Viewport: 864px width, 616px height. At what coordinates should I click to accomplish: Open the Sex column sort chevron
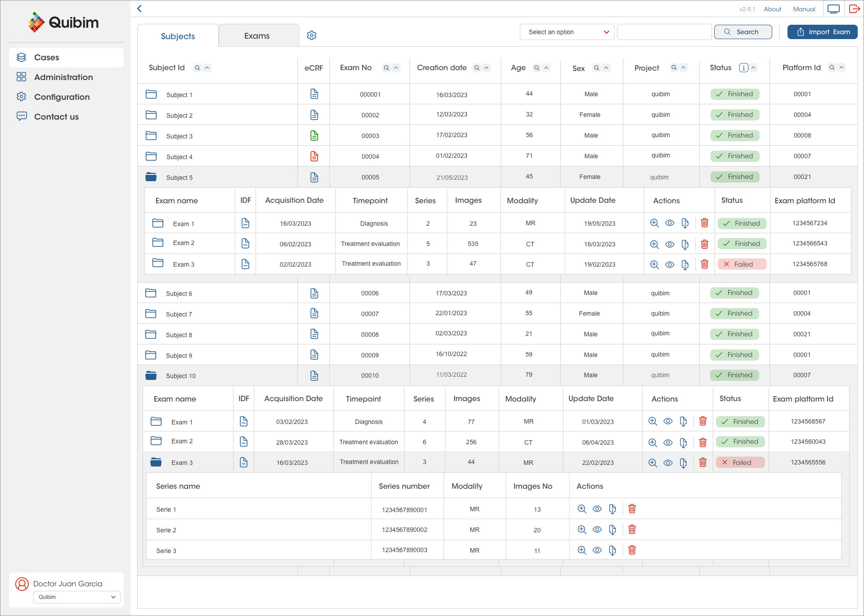coord(606,67)
